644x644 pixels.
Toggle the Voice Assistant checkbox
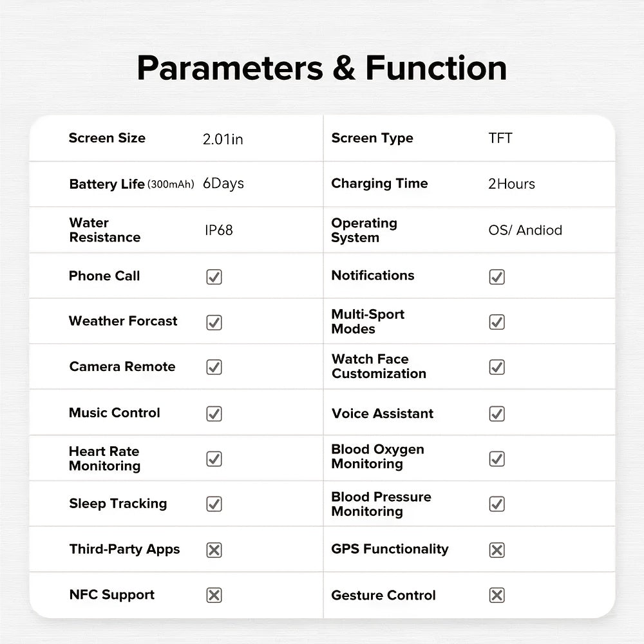497,413
